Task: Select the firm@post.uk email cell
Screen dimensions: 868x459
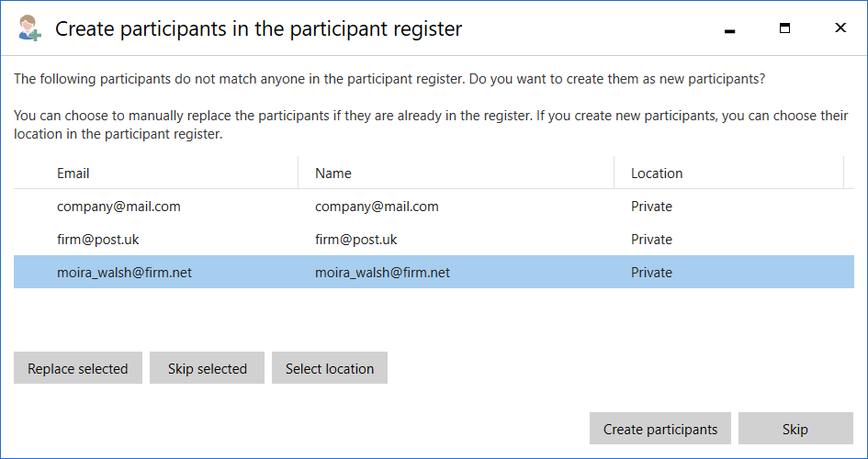Action: pyautogui.click(x=98, y=240)
